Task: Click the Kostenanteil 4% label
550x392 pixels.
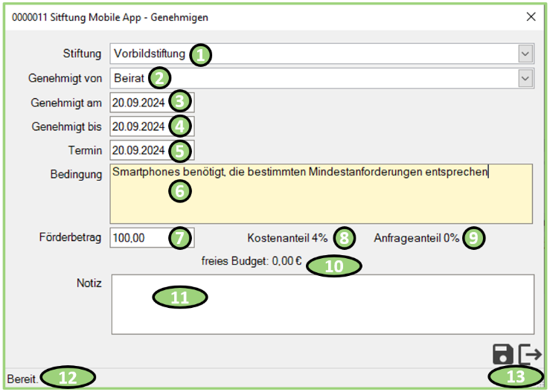Action: [287, 238]
